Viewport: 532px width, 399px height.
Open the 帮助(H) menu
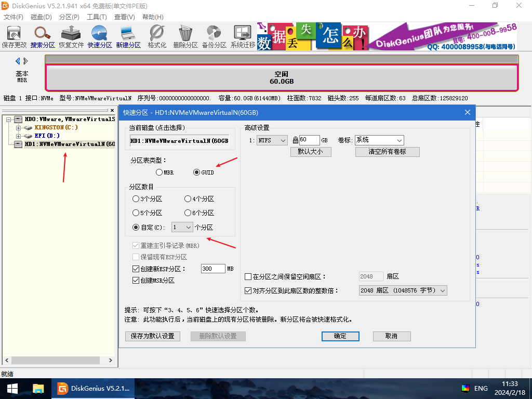153,17
